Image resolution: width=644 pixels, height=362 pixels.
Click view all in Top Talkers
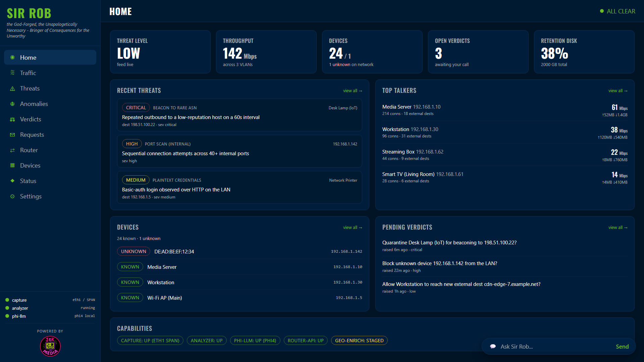pyautogui.click(x=618, y=91)
